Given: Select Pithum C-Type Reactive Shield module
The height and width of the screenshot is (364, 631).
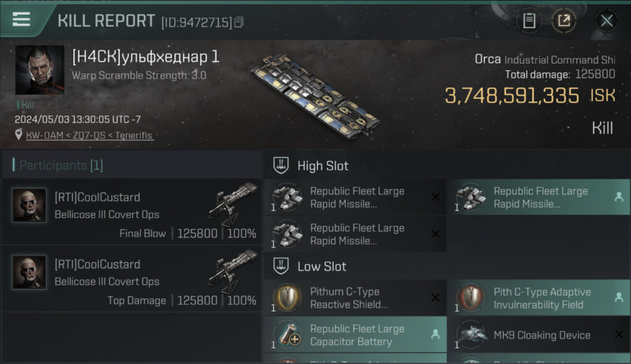Looking at the screenshot, I should click(x=355, y=298).
